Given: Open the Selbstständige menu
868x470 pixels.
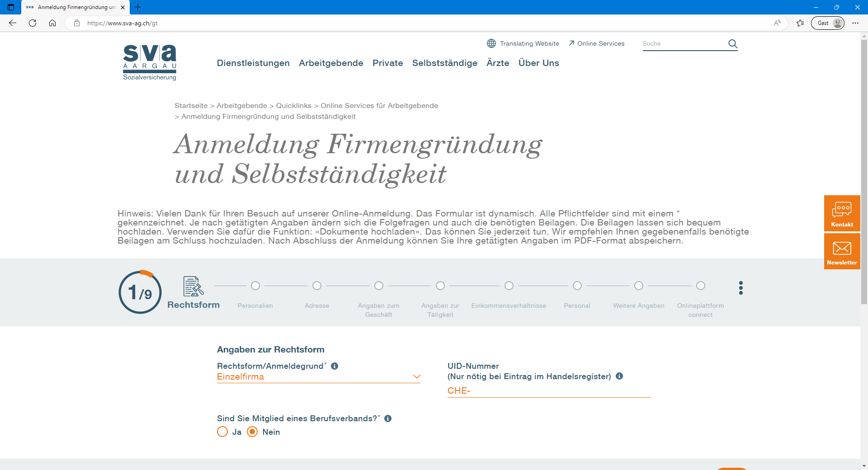Looking at the screenshot, I should [x=444, y=63].
